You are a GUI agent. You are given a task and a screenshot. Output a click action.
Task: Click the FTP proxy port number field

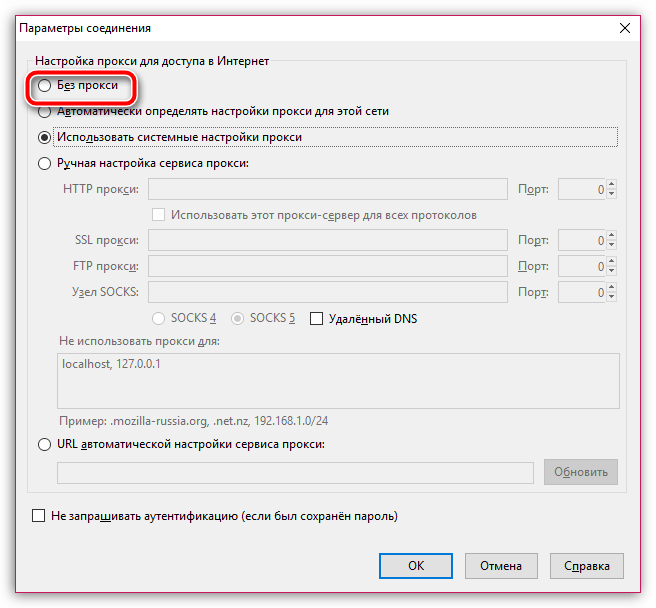(x=582, y=266)
